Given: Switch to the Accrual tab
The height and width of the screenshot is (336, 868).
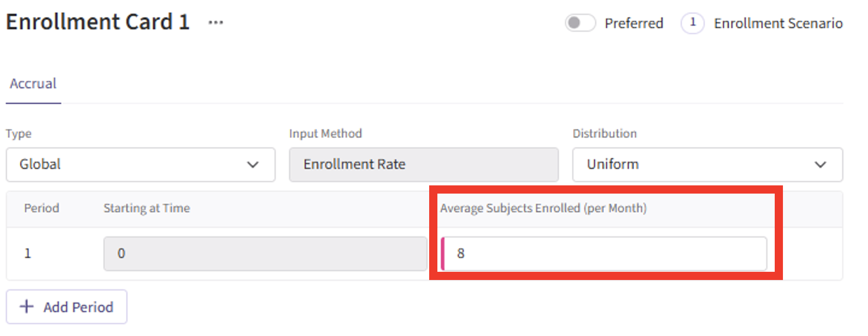Looking at the screenshot, I should click(x=33, y=84).
